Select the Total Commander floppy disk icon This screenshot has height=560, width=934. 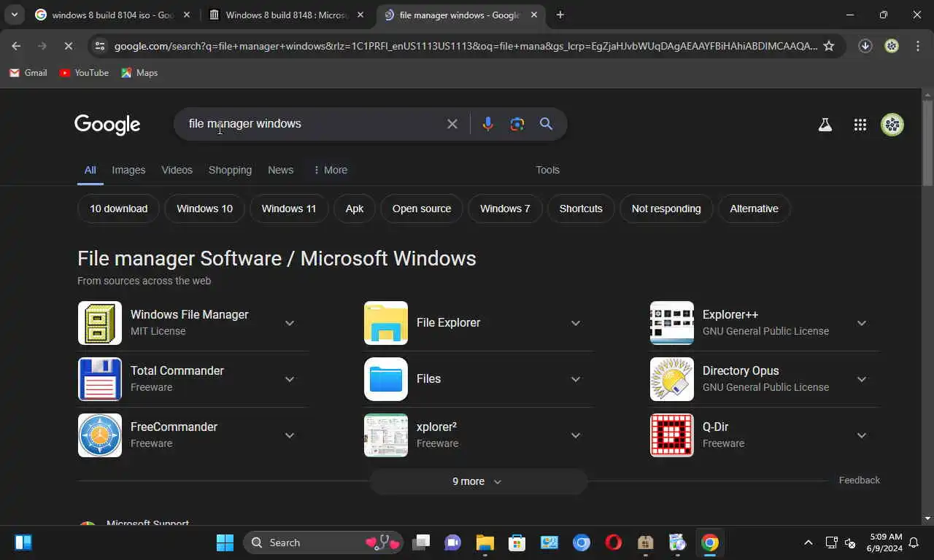100,379
